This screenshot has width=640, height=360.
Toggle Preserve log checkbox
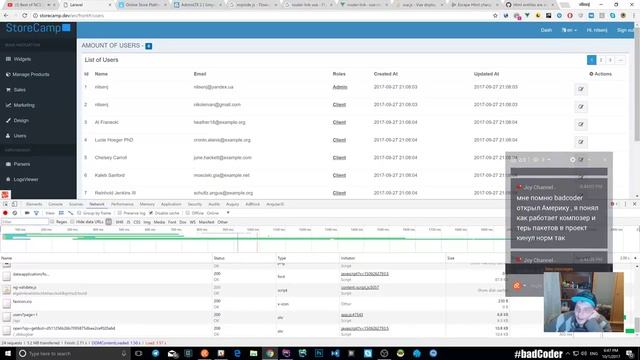120,213
